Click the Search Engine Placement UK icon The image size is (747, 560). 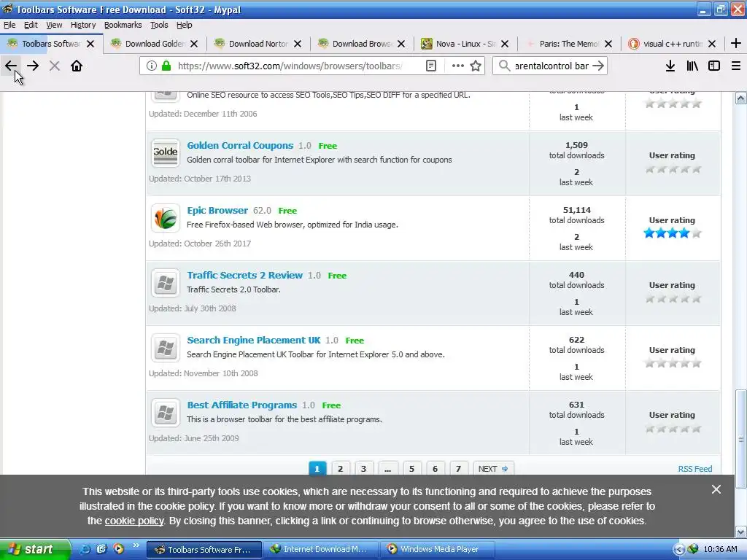tap(166, 348)
